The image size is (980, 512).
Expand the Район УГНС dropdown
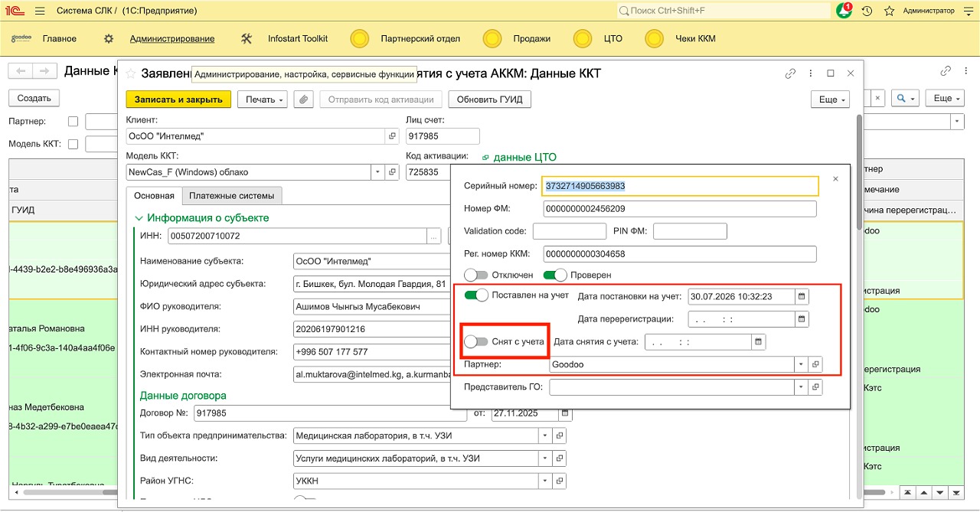(x=545, y=481)
